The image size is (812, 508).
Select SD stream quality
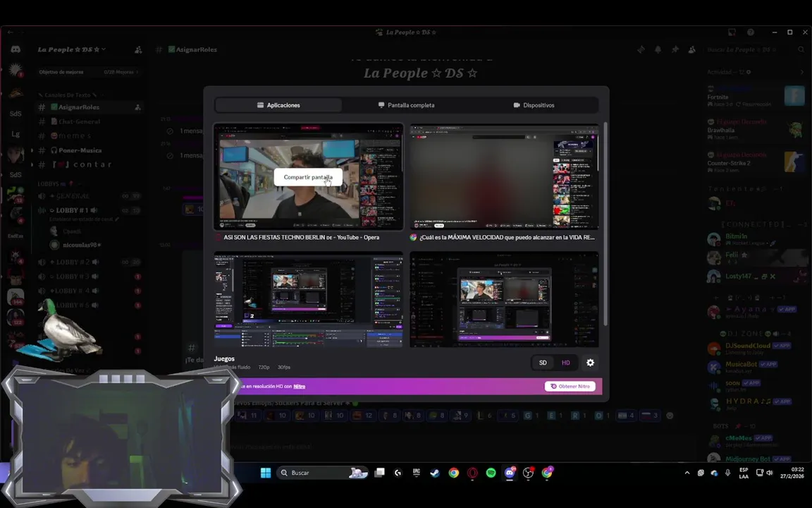543,363
